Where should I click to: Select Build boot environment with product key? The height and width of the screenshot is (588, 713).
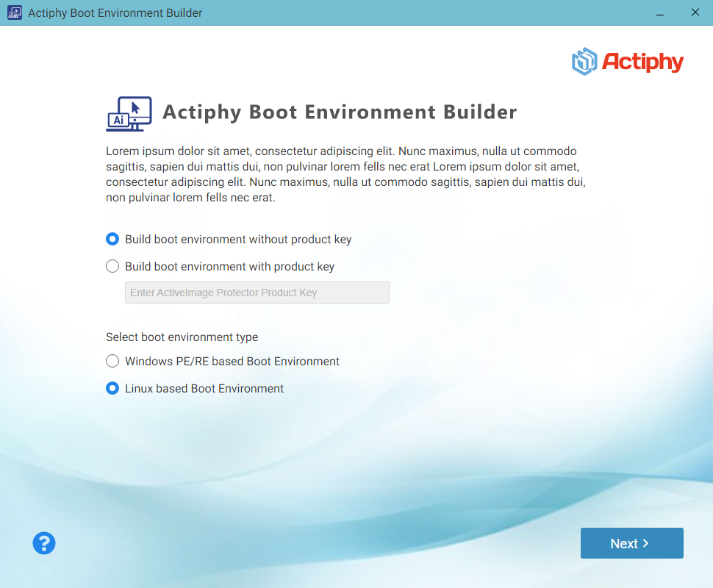pyautogui.click(x=112, y=267)
